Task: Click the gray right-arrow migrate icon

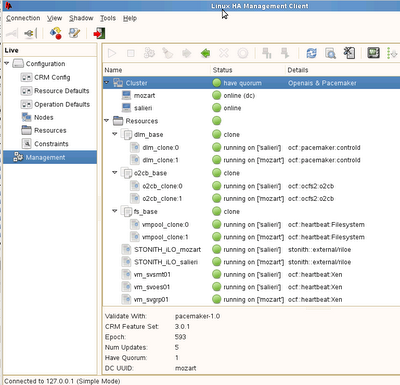Action: coord(187,53)
